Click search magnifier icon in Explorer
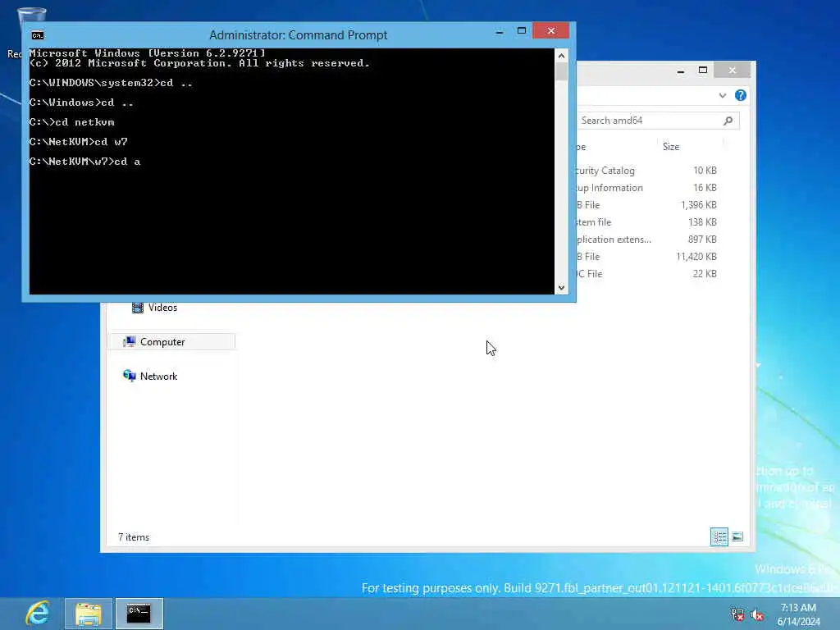Image resolution: width=840 pixels, height=630 pixels. point(728,121)
